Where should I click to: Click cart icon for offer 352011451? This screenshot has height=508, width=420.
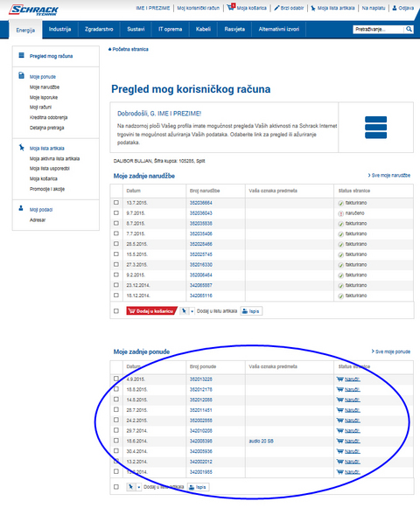point(339,410)
